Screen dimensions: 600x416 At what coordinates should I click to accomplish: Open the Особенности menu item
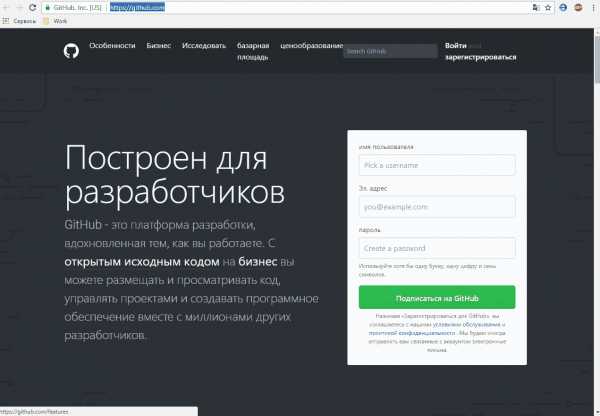pyautogui.click(x=111, y=46)
